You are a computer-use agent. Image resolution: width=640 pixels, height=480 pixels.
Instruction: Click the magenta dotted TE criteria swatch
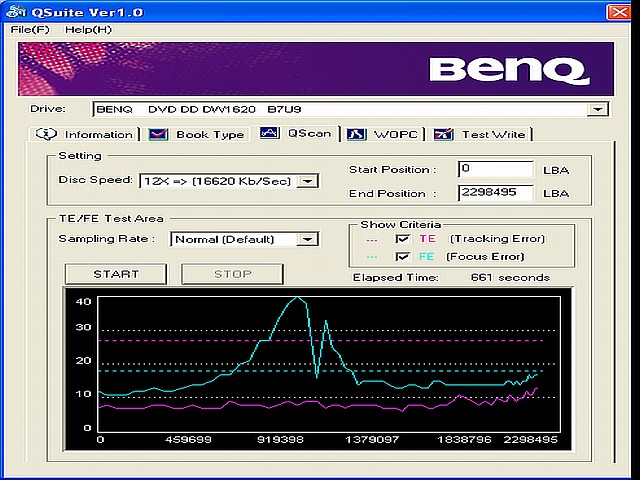pos(371,240)
